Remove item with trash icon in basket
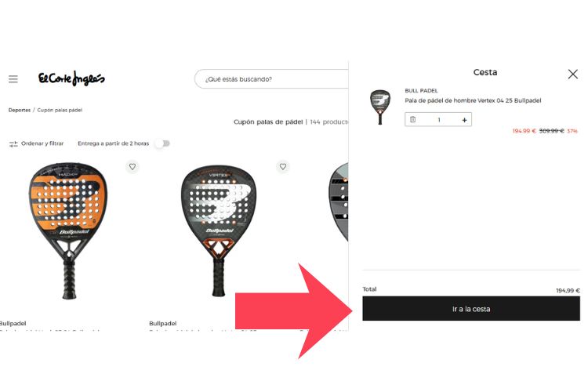 tap(413, 120)
